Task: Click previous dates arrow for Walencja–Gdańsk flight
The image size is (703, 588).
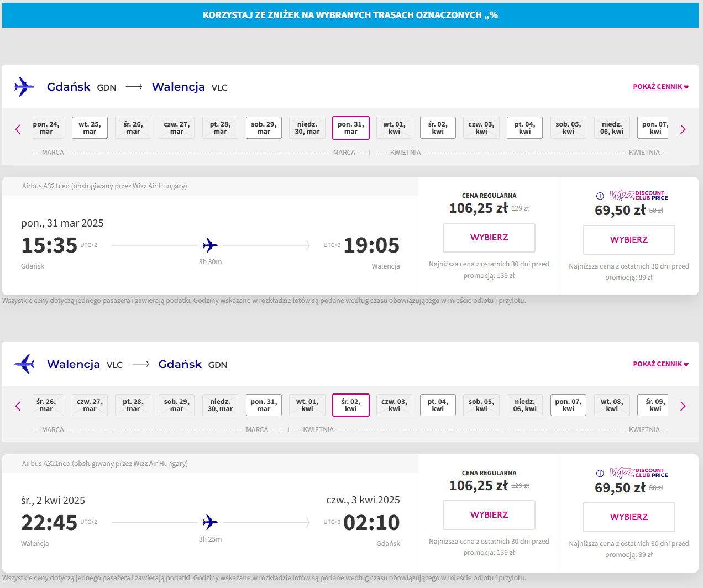Action: point(18,406)
